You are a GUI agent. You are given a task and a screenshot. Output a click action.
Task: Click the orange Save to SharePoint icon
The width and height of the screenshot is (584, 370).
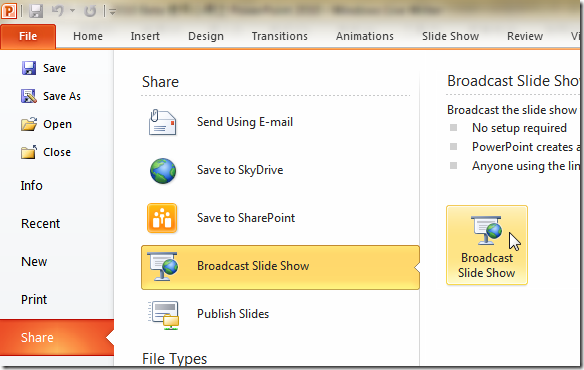tap(162, 218)
